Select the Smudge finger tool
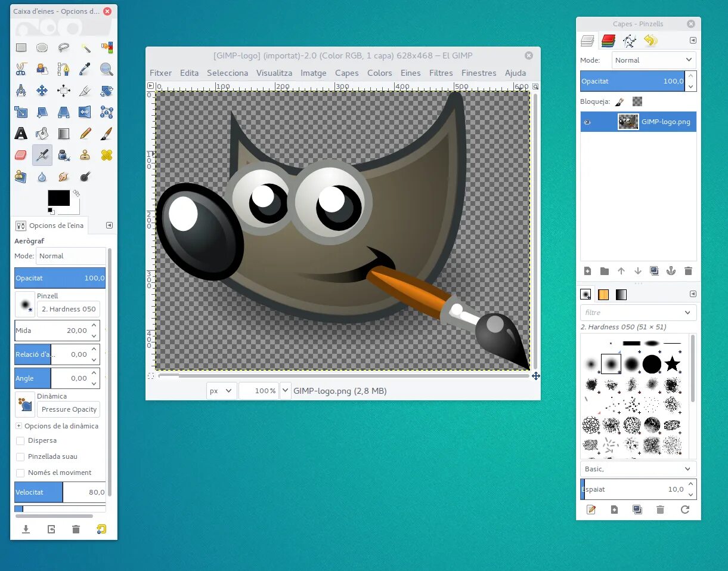This screenshot has height=571, width=728. point(64,177)
